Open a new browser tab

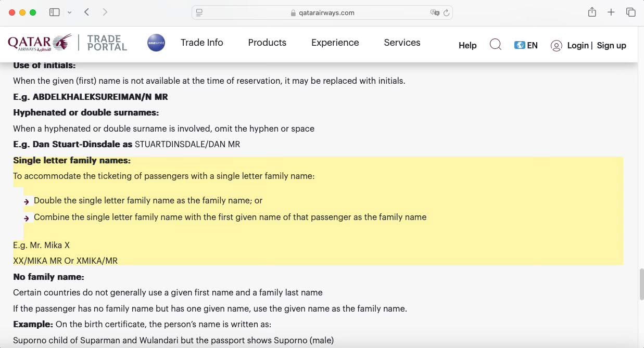coord(611,12)
